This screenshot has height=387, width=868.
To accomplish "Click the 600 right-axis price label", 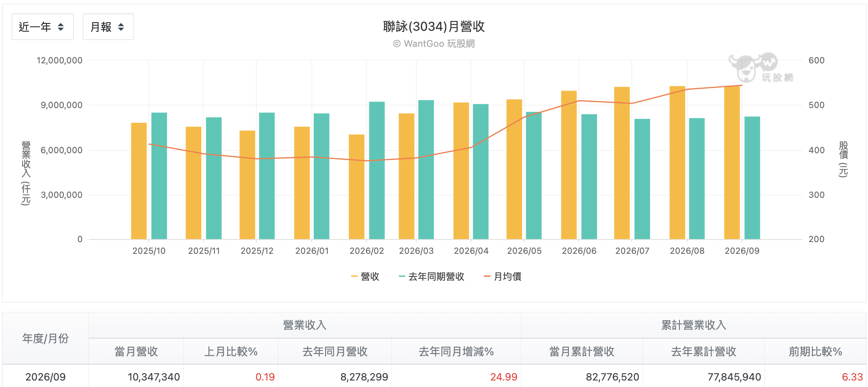I will pos(816,60).
